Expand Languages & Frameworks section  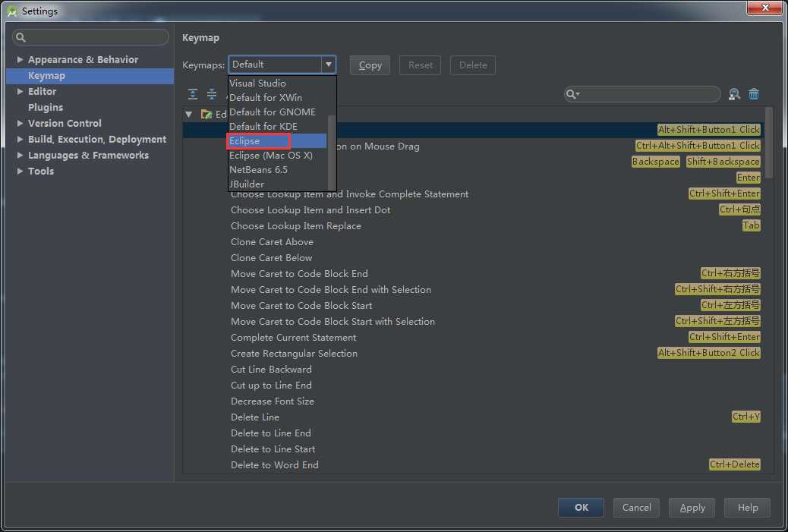pos(20,156)
